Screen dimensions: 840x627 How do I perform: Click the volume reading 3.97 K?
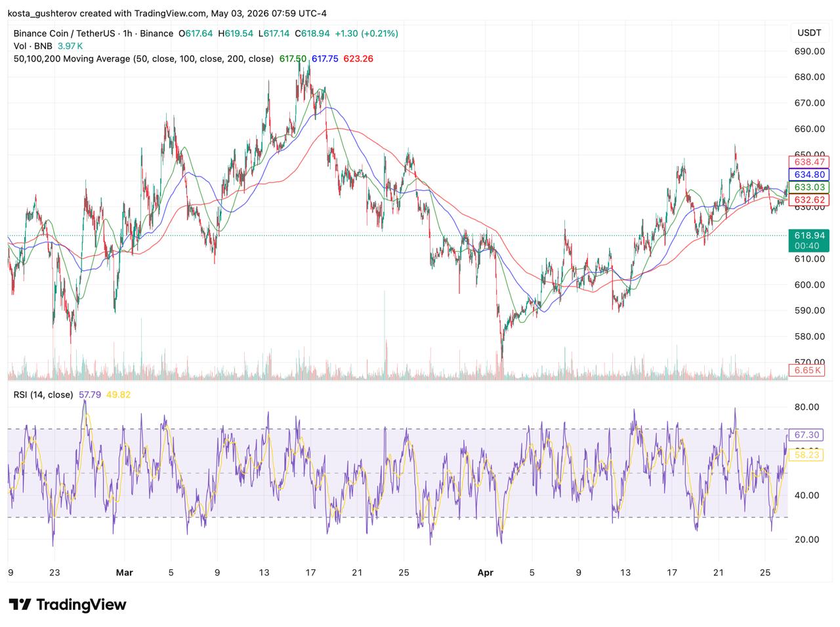70,46
